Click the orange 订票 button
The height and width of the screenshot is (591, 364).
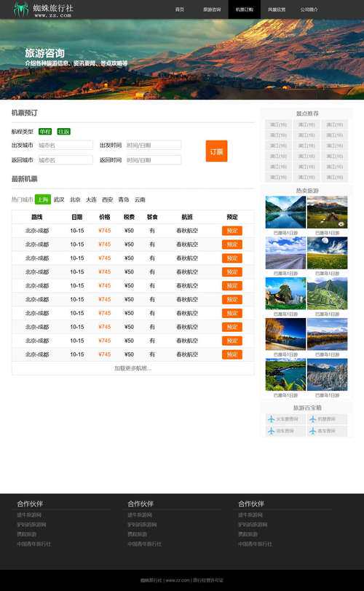click(216, 151)
